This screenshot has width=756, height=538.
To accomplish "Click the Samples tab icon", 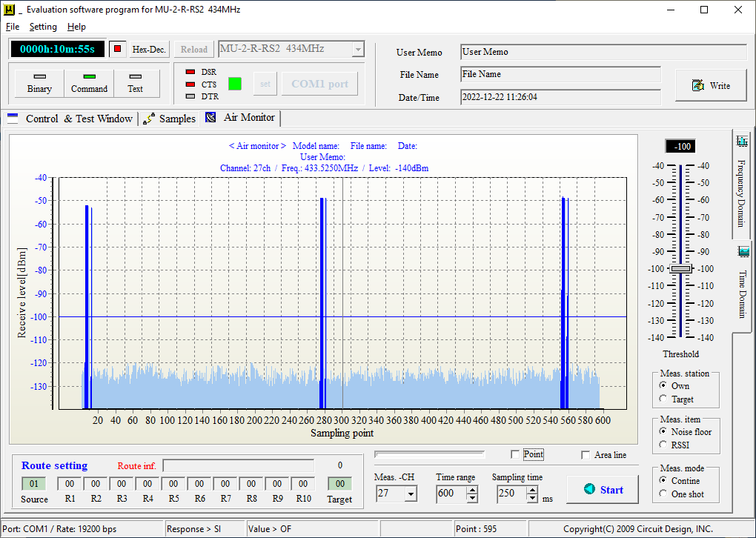I will [x=149, y=119].
